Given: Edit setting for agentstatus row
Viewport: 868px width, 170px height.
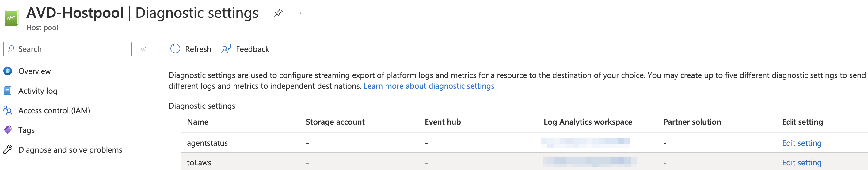Looking at the screenshot, I should pos(801,143).
